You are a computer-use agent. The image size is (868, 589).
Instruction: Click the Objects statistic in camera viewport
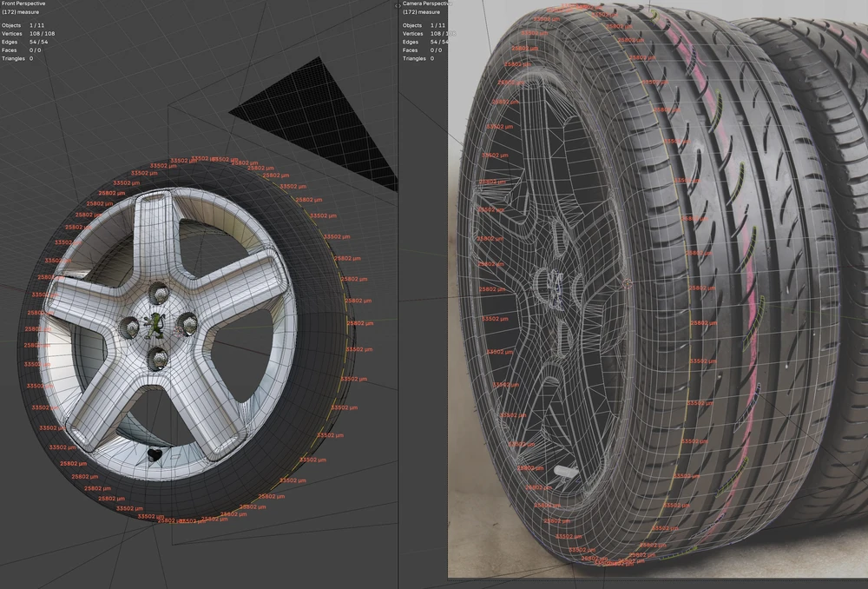[412, 25]
